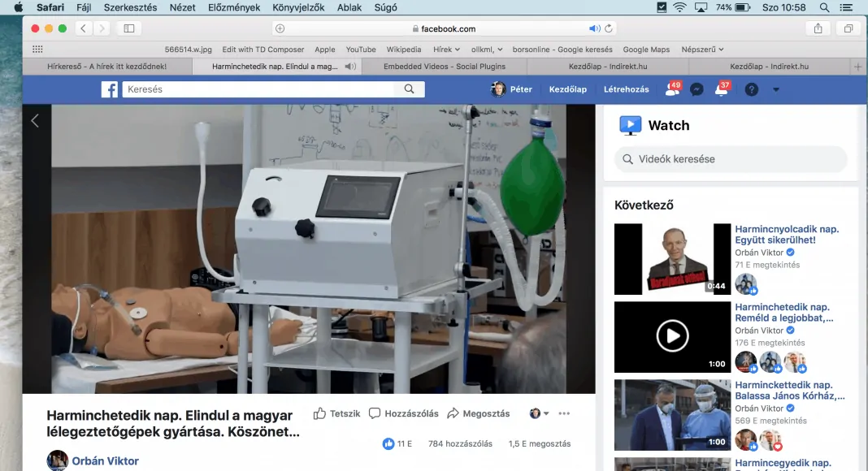868x471 pixels.
Task: Click the Megosztás share button
Action: pos(478,413)
